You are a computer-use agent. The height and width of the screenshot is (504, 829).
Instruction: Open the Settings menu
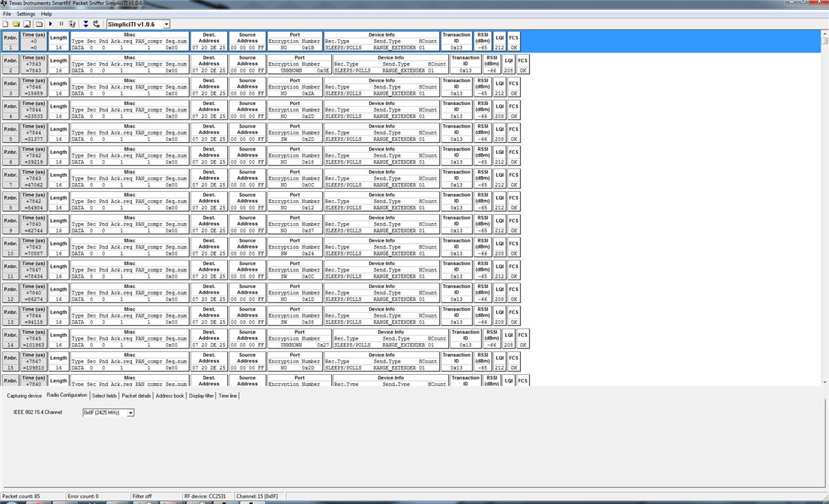26,14
